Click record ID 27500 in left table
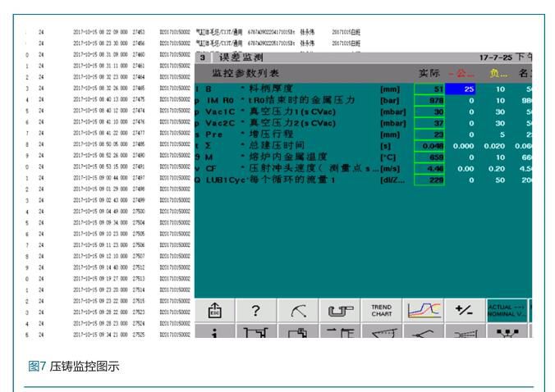This screenshot has height=392, width=555. 139,212
